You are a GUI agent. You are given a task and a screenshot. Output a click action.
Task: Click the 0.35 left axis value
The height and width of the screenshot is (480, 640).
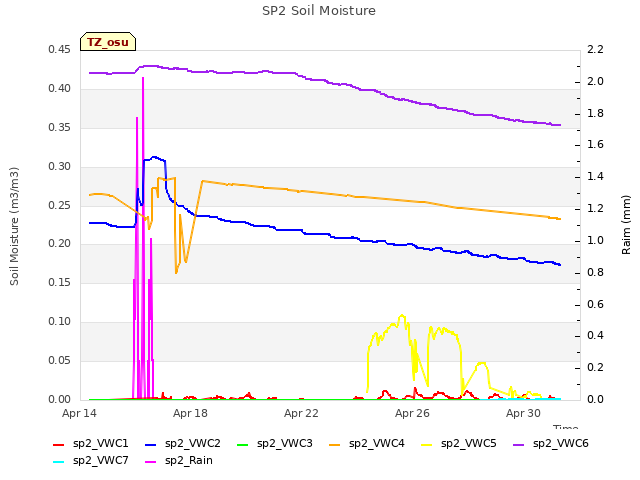pos(60,128)
